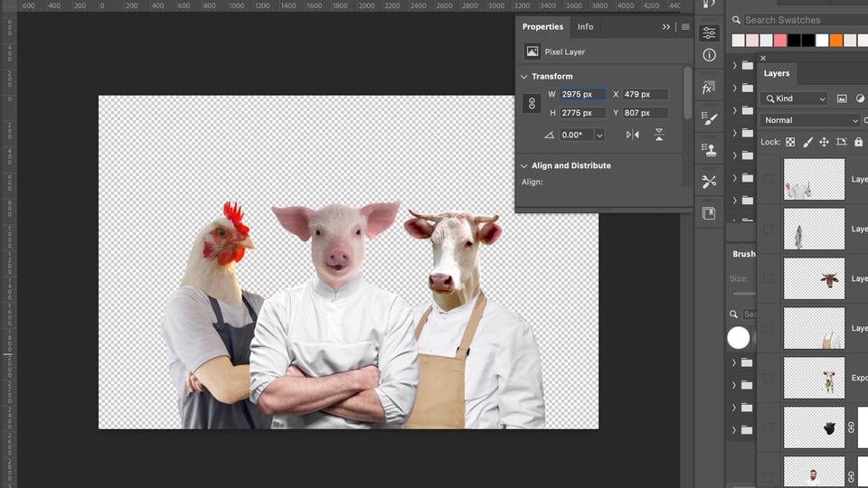Open the Libraries panel icon in dock
Viewport: 868px width, 488px height.
pyautogui.click(x=709, y=213)
